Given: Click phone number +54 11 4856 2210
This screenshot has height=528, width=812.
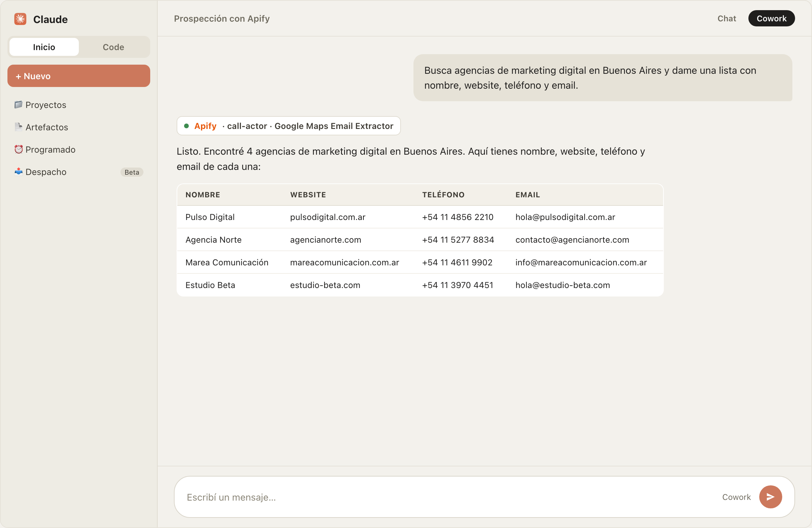Looking at the screenshot, I should click(x=457, y=217).
